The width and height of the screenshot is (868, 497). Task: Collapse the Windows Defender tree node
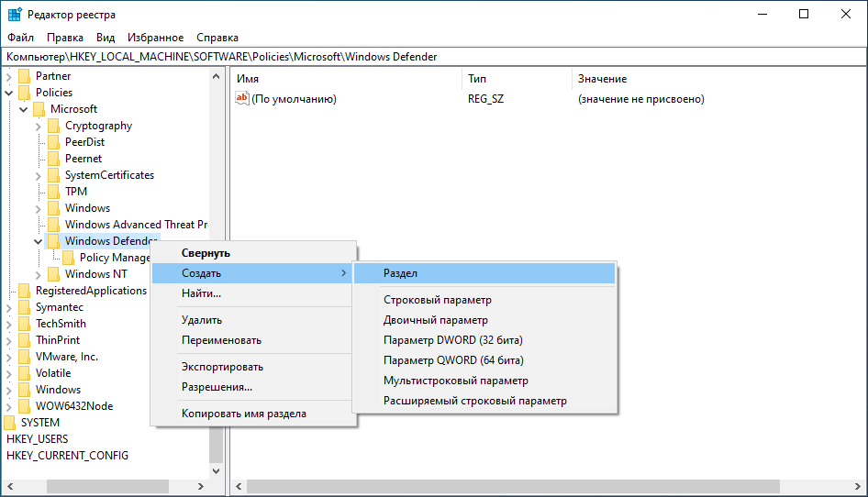[x=39, y=242]
